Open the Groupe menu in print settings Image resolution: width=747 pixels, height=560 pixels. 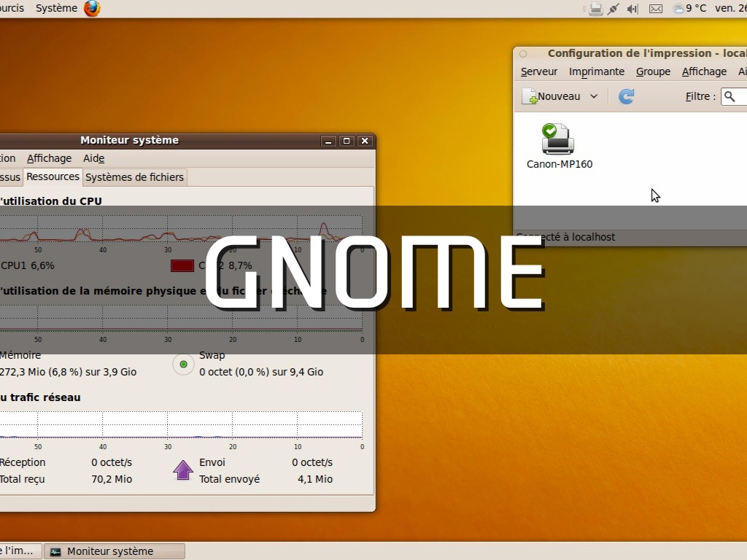[653, 71]
